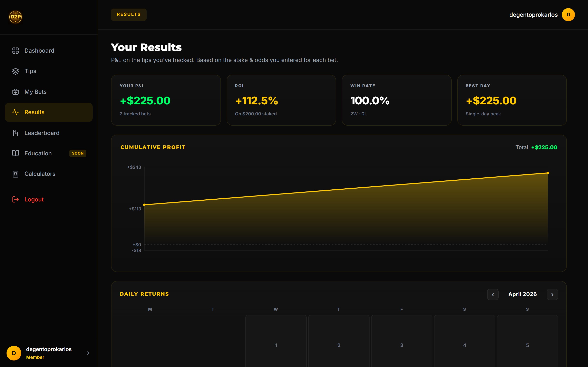
Task: Select the Calculators icon in the sidebar
Action: [x=16, y=174]
